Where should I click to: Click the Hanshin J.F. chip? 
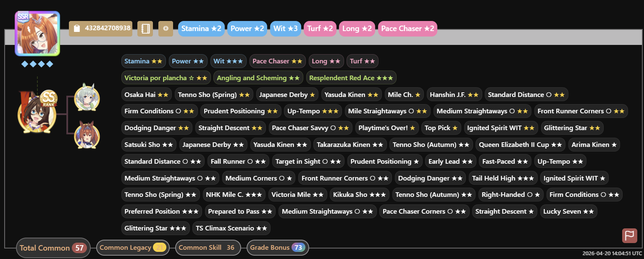tap(455, 94)
